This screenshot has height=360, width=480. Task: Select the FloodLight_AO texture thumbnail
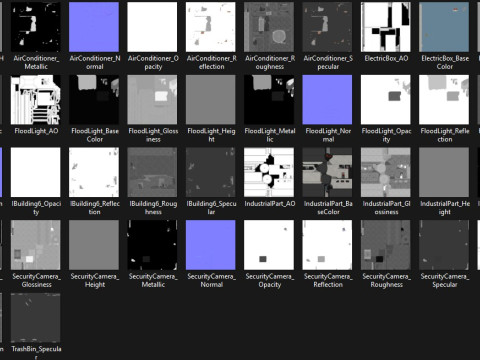(x=36, y=100)
